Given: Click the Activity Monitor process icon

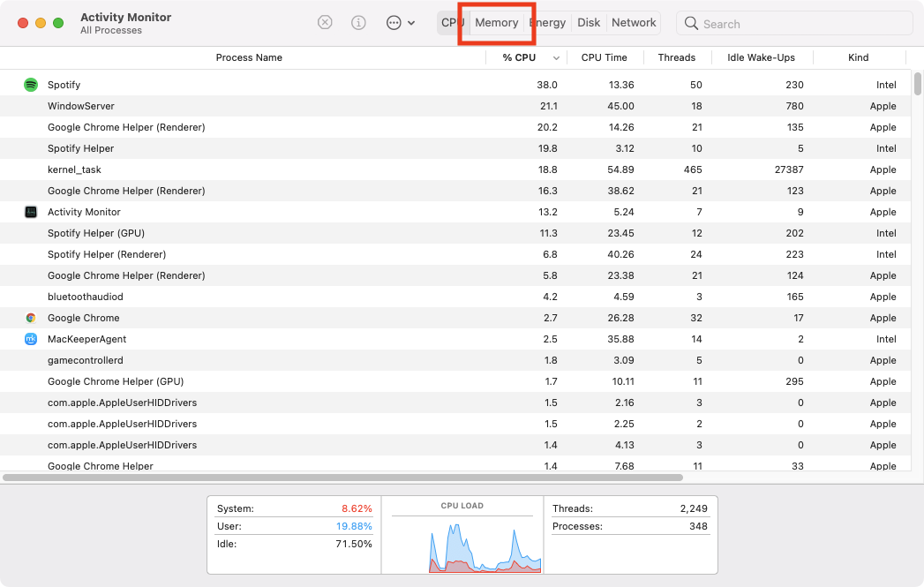Looking at the screenshot, I should click(31, 212).
